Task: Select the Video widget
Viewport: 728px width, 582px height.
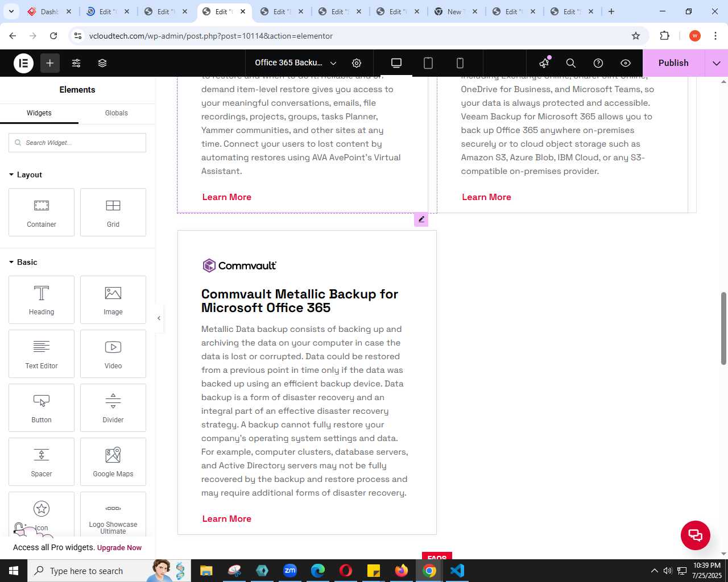Action: point(113,354)
